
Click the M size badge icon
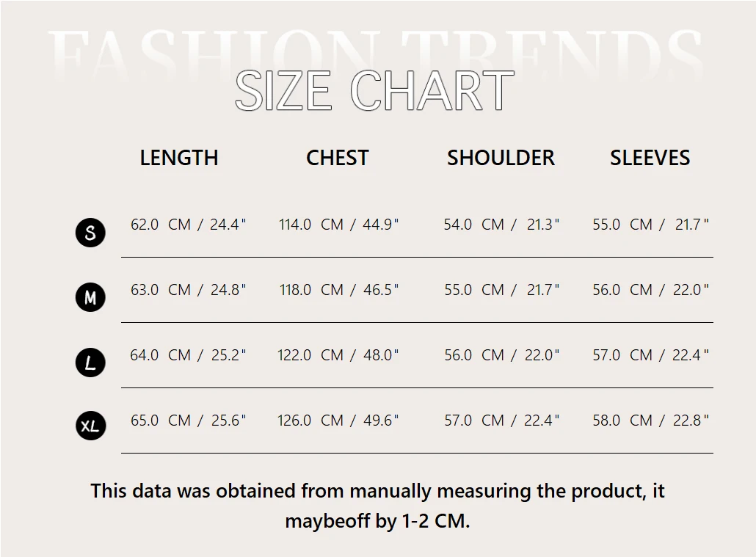90,298
